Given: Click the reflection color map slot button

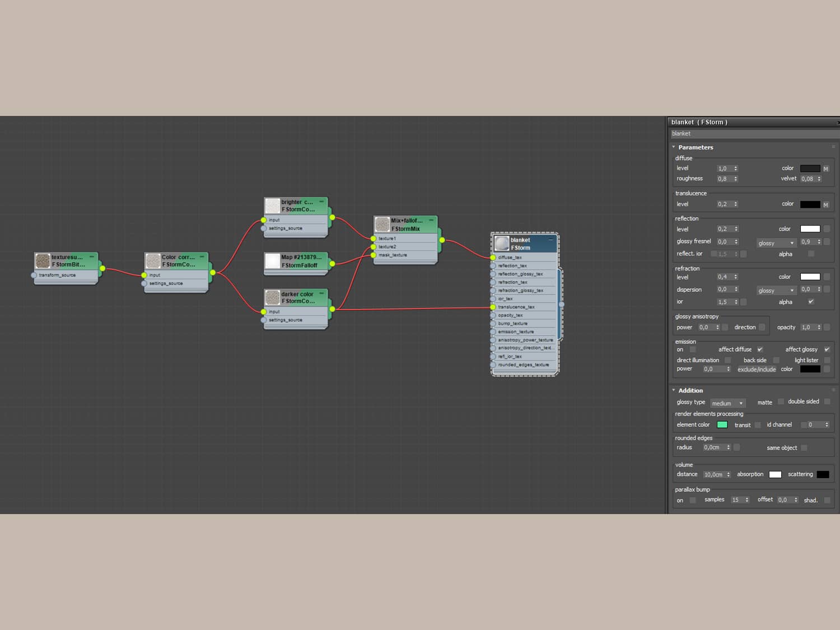Looking at the screenshot, I should click(827, 229).
